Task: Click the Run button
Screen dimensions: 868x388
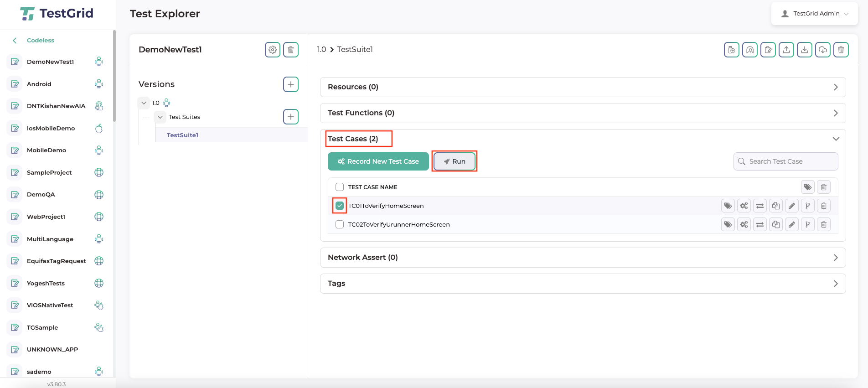Action: pos(454,162)
